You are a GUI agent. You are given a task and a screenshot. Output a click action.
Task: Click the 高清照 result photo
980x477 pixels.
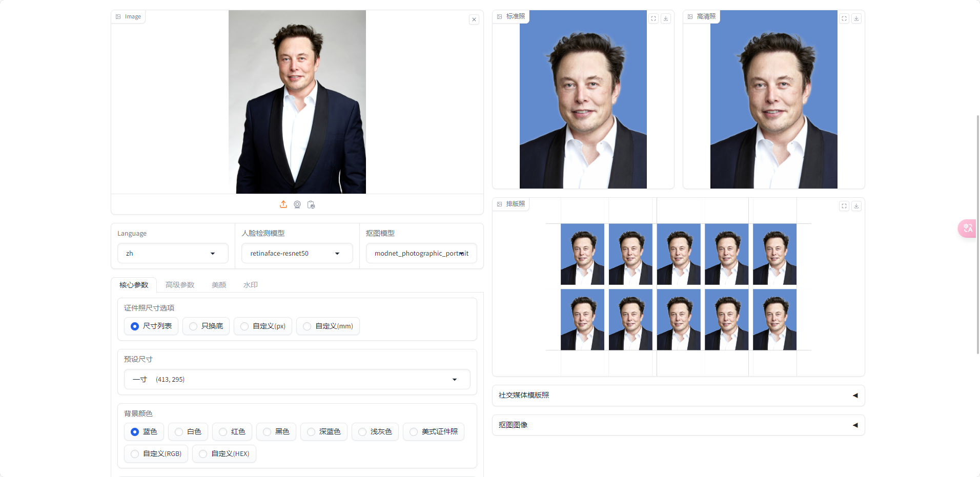tap(774, 99)
